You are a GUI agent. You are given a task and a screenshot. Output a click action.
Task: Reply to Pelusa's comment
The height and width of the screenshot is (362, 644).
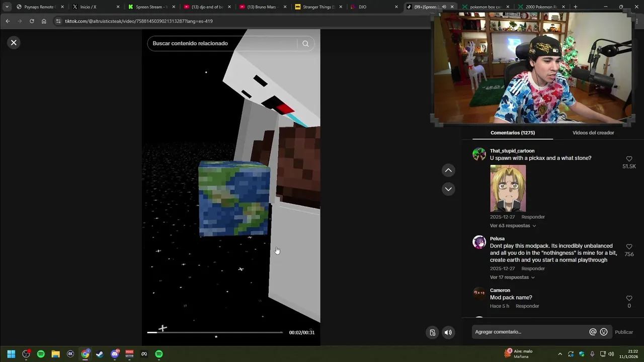coord(533,268)
